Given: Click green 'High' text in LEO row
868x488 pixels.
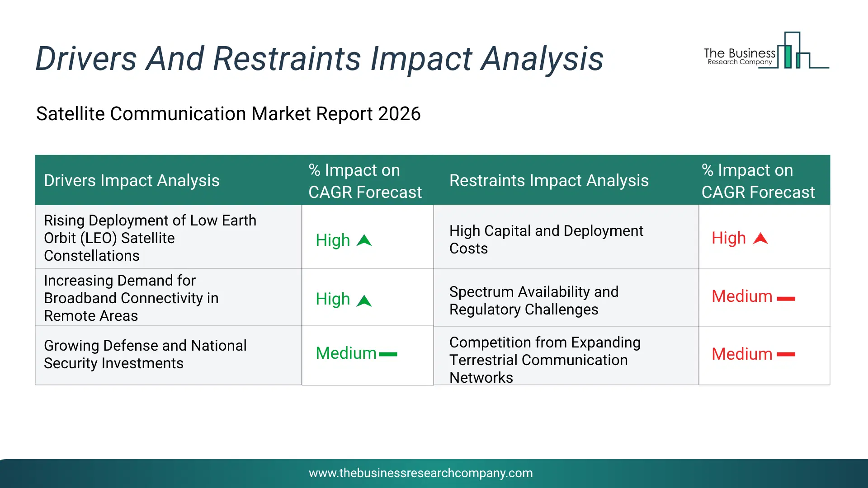Looking at the screenshot, I should point(333,240).
